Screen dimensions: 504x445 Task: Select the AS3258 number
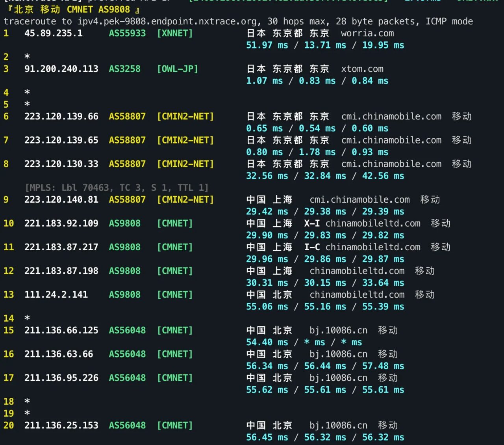[124, 69]
